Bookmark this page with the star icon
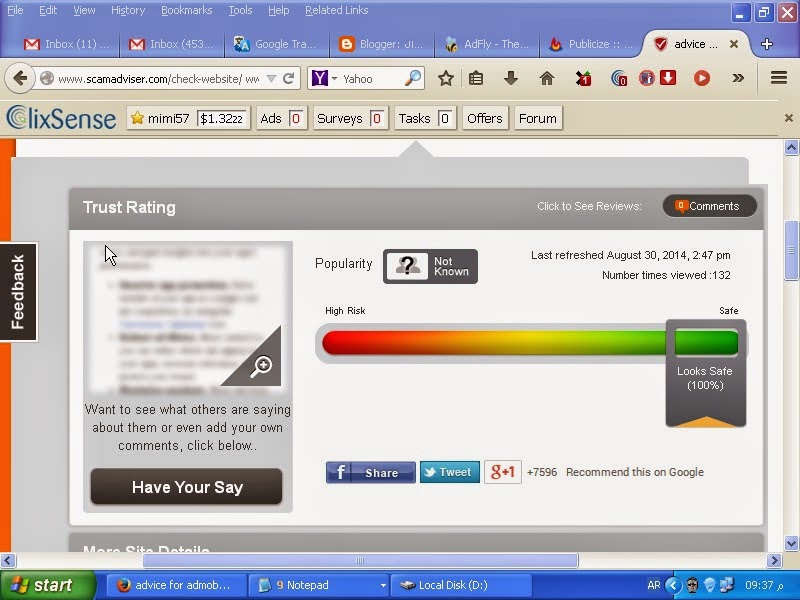Viewport: 800px width, 600px height. coord(445,78)
